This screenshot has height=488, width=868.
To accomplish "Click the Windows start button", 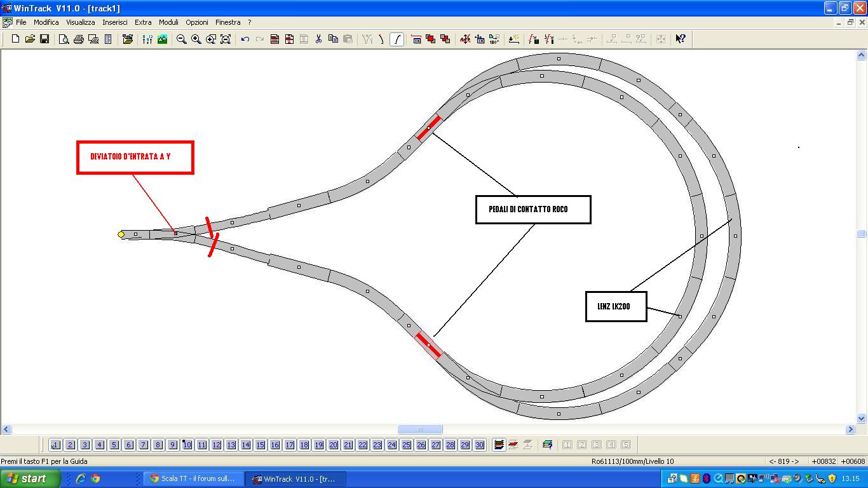I will (31, 479).
